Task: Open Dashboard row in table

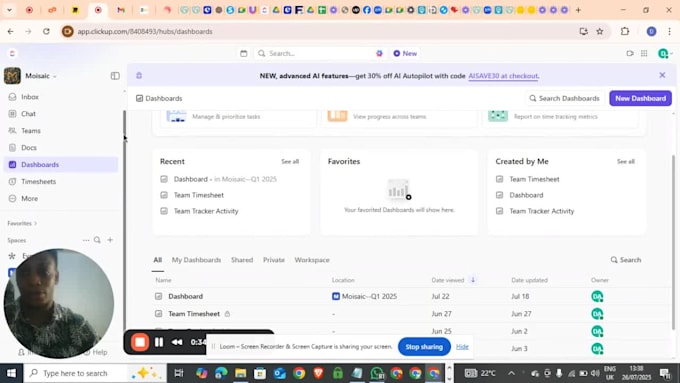Action: pos(185,296)
